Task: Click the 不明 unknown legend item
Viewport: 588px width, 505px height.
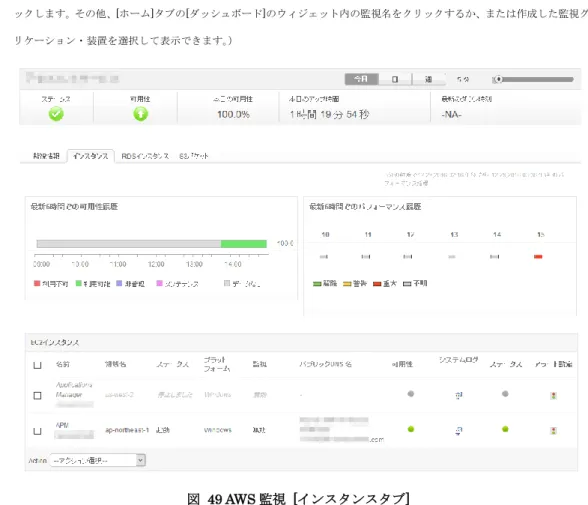Action: (x=415, y=283)
